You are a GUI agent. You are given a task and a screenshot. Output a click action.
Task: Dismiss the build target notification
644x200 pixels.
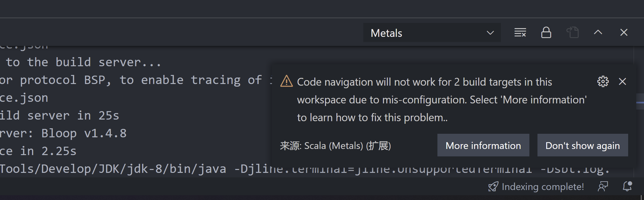pos(623,82)
